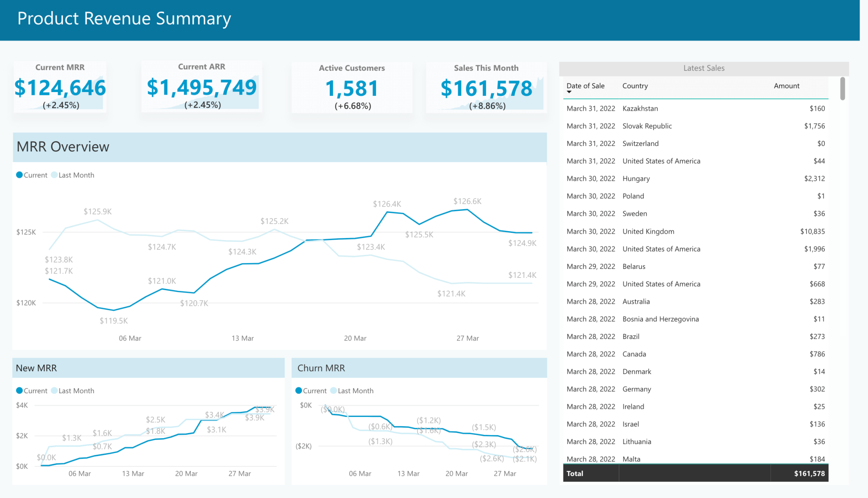Click the Active Customers card
Viewport: 868px width, 498px height.
[352, 87]
